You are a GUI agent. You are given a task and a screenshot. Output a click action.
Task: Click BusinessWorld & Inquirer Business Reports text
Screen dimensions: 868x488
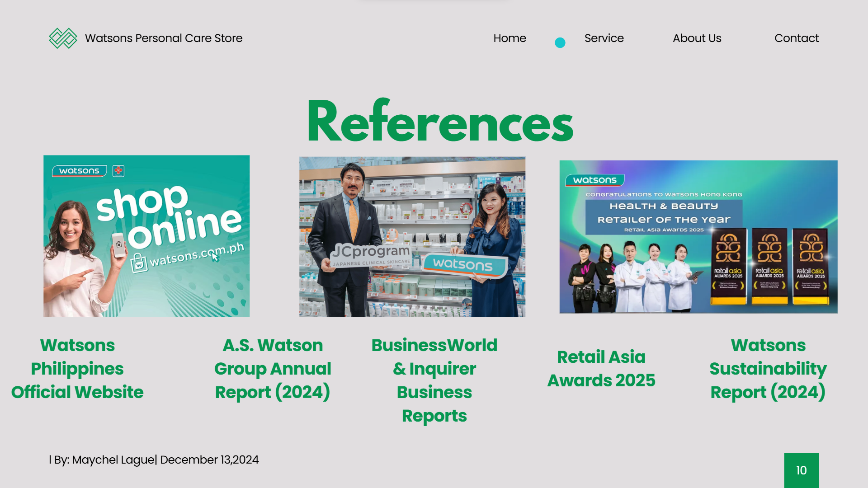pyautogui.click(x=434, y=380)
